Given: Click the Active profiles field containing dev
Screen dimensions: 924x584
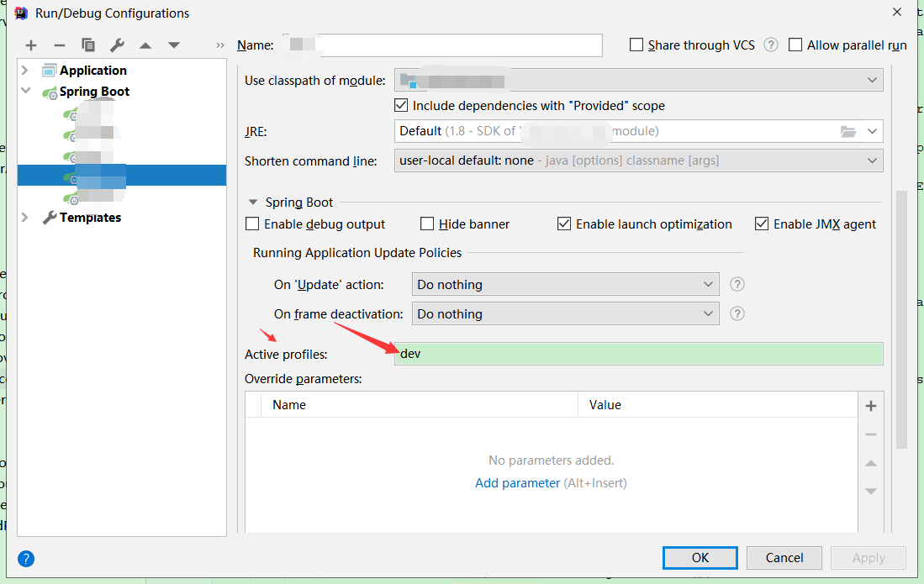Looking at the screenshot, I should (x=639, y=354).
